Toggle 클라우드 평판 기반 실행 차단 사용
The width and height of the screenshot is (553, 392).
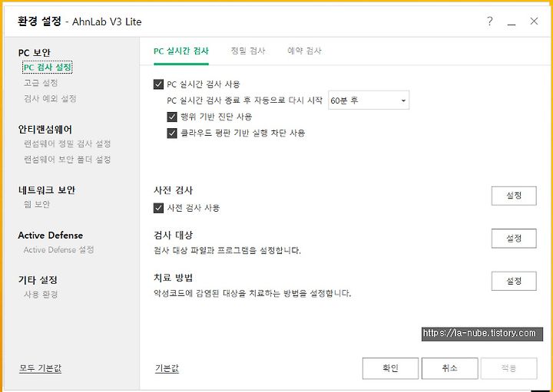(172, 133)
